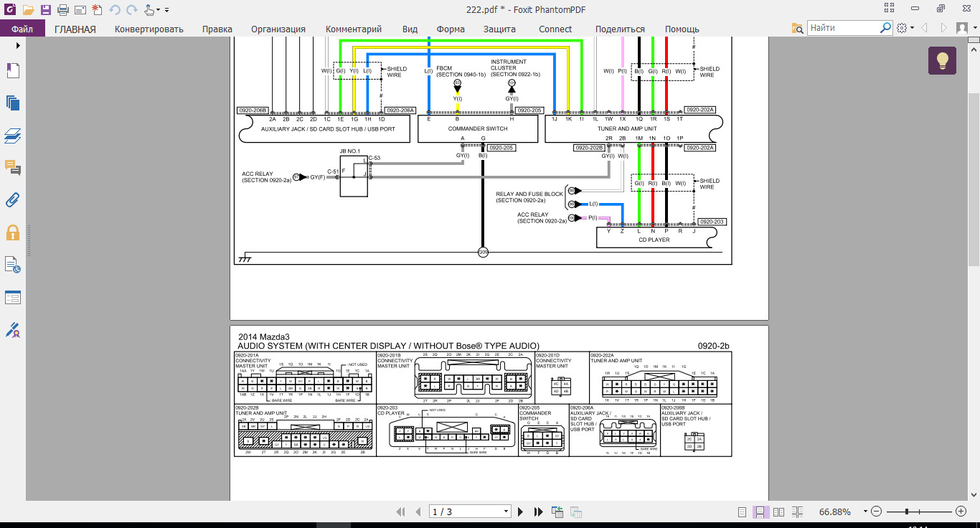The width and height of the screenshot is (980, 528).
Task: Switch to the Конвертировать tab
Action: tap(149, 29)
